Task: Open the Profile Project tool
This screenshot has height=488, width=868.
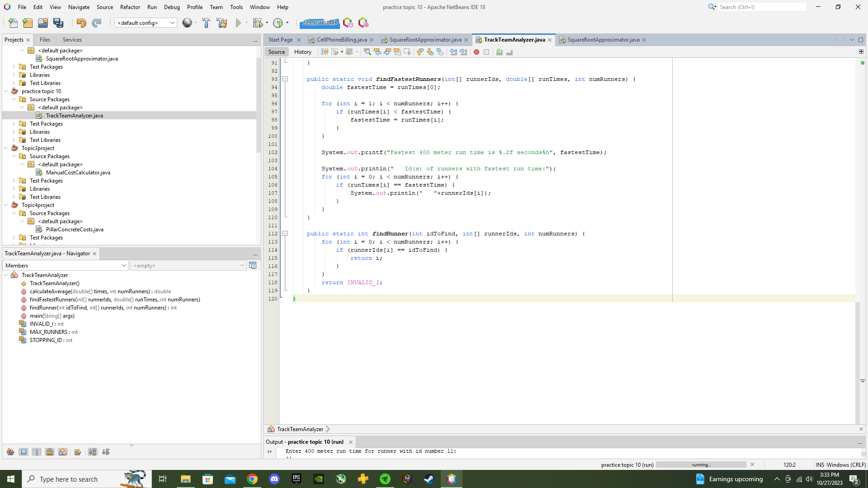Action: 279,23
